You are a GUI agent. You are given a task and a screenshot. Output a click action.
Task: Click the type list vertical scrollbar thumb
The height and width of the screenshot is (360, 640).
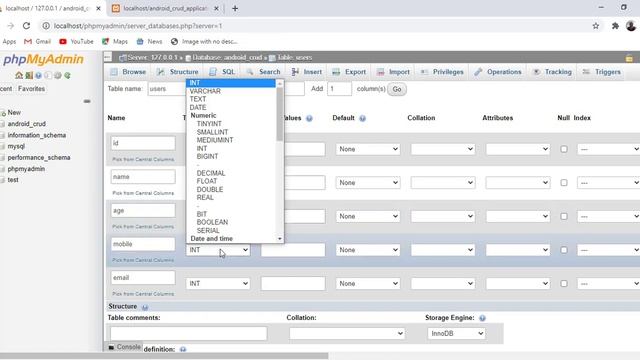tap(280, 114)
